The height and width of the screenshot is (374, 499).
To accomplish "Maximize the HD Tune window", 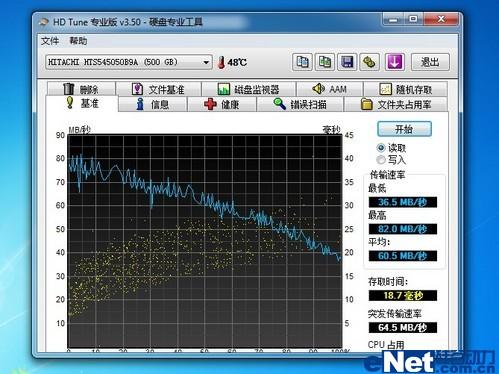I will click(x=414, y=20).
